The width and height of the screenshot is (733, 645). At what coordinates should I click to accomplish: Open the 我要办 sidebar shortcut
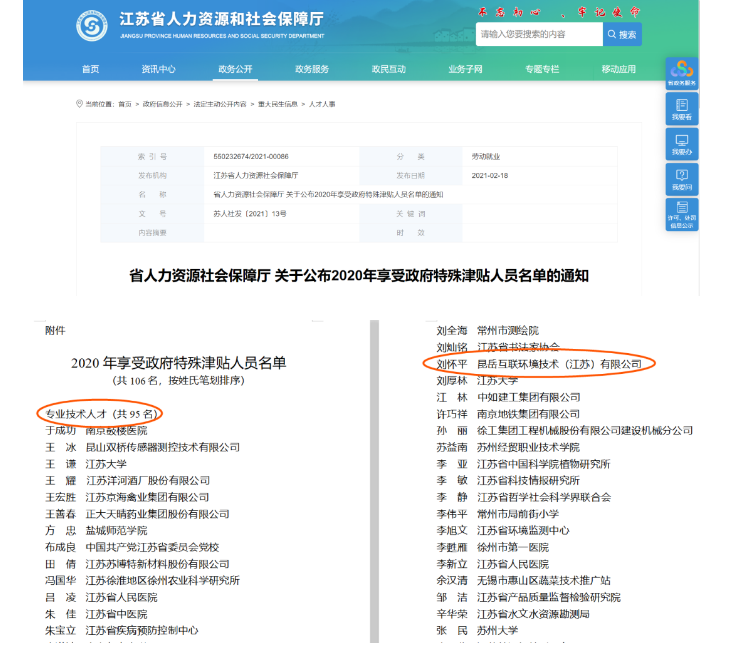(x=682, y=143)
